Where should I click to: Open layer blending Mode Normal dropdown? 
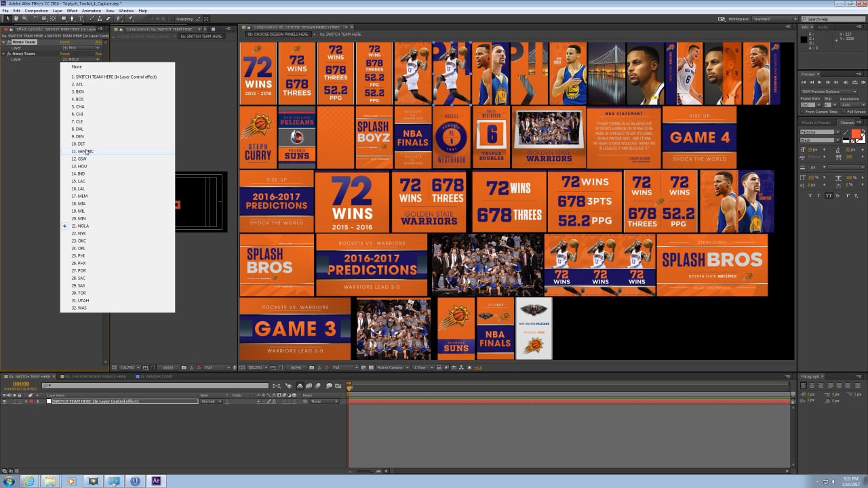point(212,401)
